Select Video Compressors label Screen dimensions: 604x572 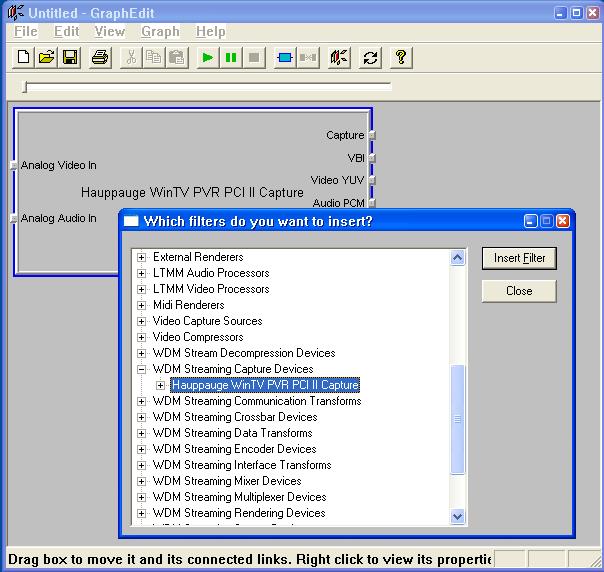point(198,337)
